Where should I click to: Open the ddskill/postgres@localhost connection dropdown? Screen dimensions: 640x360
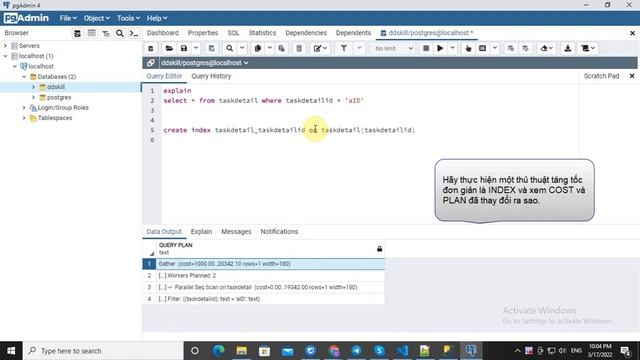pos(204,63)
